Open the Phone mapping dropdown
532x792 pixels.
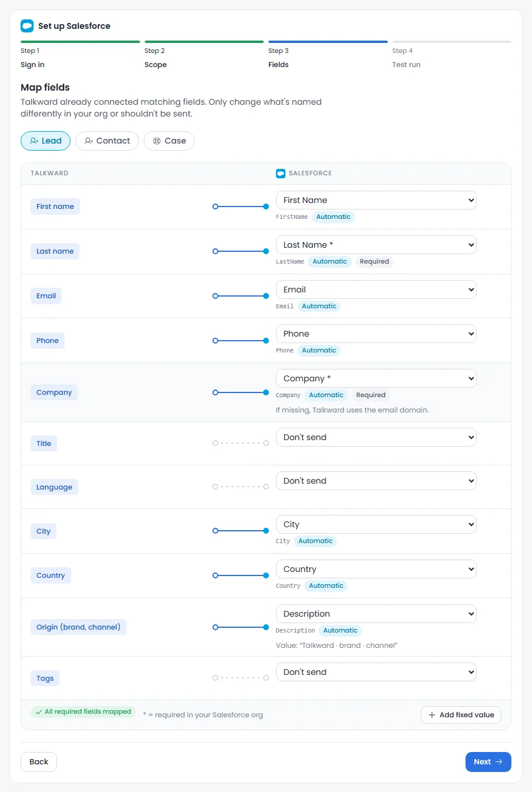point(376,334)
